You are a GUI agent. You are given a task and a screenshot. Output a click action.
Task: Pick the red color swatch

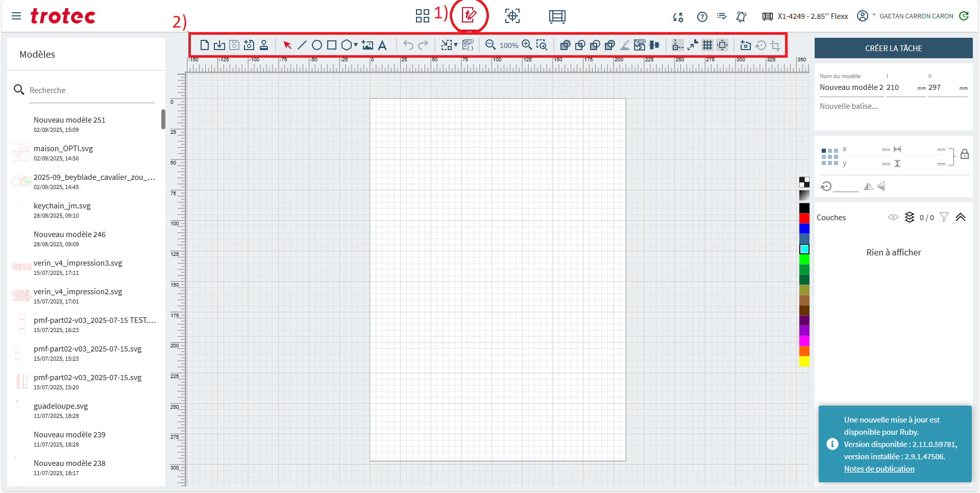[804, 218]
